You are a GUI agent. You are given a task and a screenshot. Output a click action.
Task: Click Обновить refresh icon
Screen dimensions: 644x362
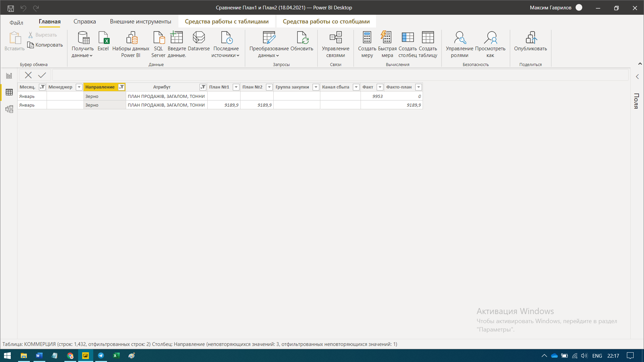click(302, 38)
